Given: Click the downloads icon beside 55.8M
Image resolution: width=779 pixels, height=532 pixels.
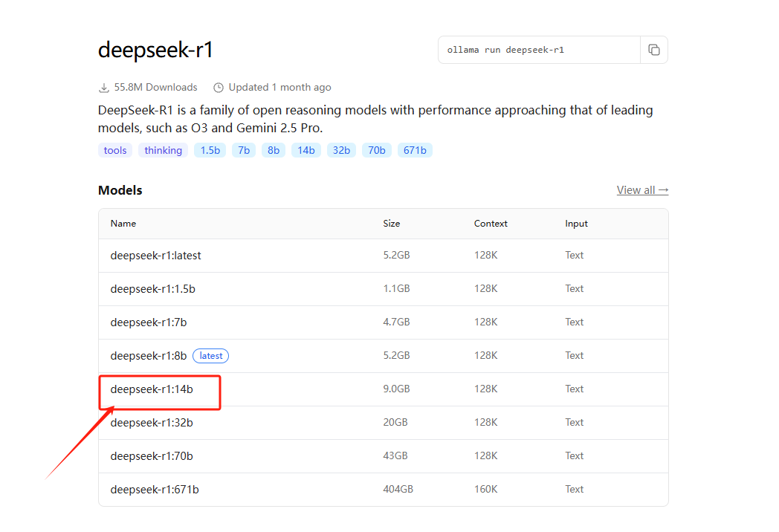Looking at the screenshot, I should pos(103,87).
